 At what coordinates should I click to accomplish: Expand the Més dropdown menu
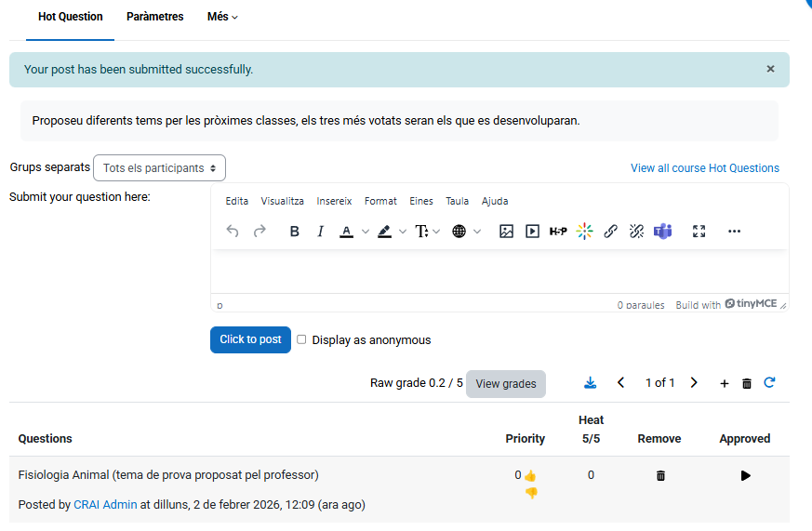point(222,17)
